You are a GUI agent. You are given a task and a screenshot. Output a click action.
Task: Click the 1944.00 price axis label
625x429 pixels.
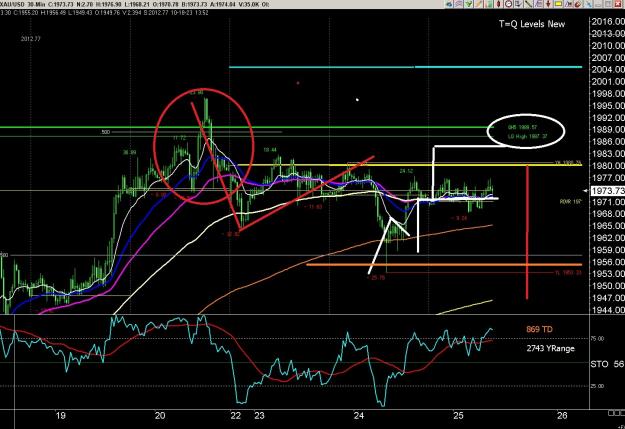pos(608,310)
